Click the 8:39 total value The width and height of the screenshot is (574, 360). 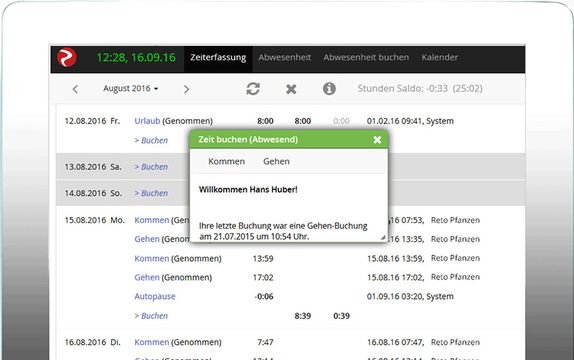click(x=303, y=316)
